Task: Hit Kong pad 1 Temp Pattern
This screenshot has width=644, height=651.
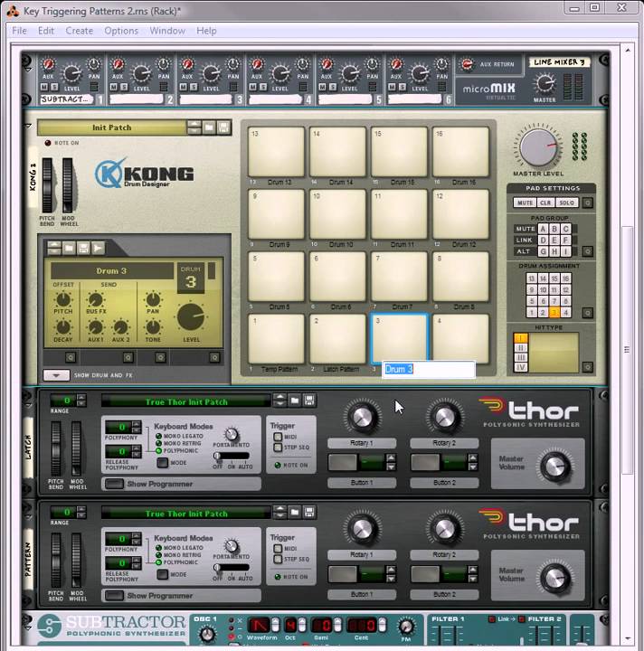Action: [276, 339]
